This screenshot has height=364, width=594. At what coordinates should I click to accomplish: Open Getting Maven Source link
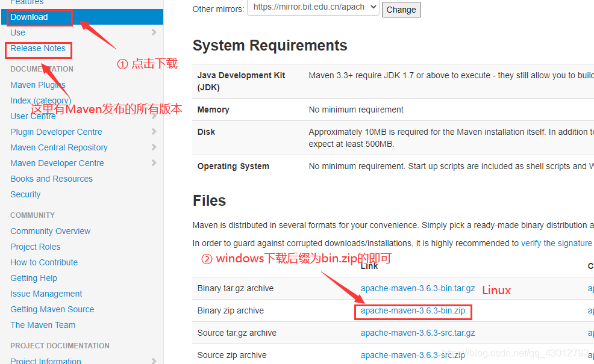point(52,309)
